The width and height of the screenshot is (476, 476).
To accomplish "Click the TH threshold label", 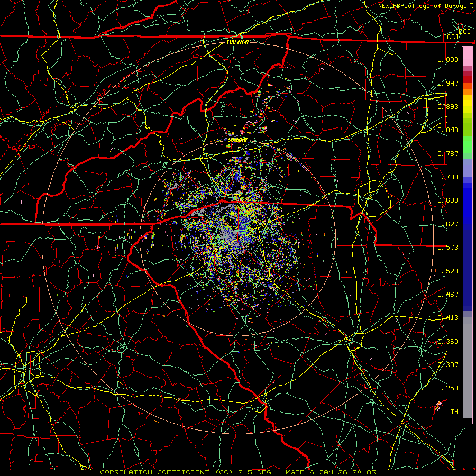I will pyautogui.click(x=454, y=412).
